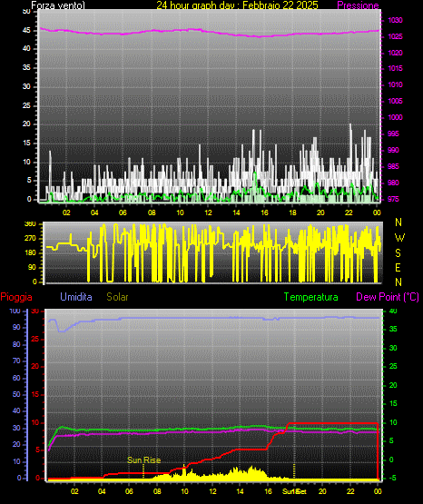Click the red 15 rain axis value
Image resolution: width=423 pixels, height=504 pixels.
[x=35, y=394]
